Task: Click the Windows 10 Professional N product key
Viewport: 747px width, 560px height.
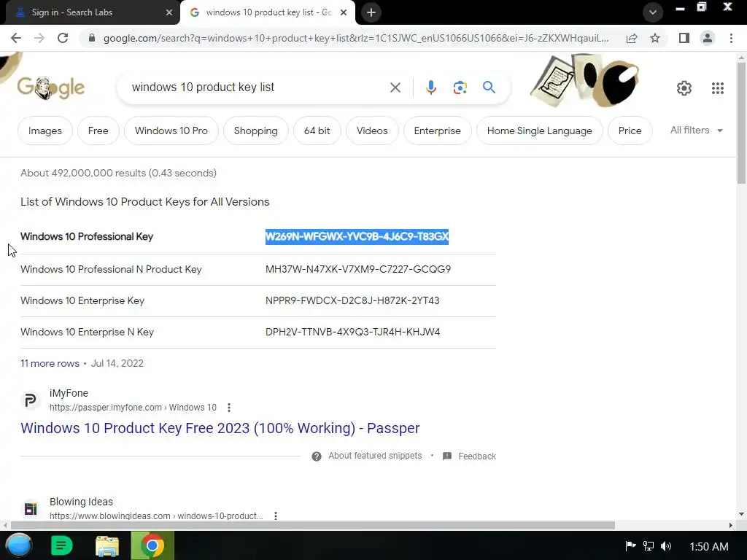Action: click(358, 269)
